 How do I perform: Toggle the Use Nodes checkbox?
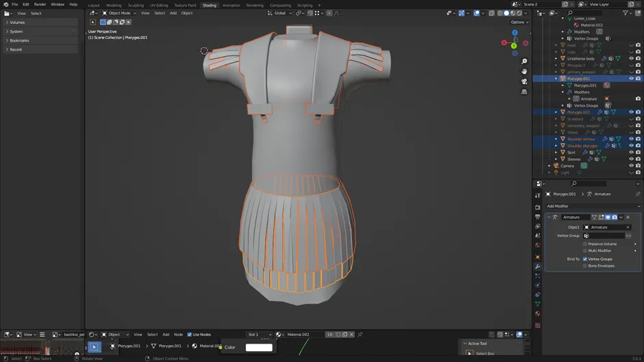pyautogui.click(x=189, y=335)
